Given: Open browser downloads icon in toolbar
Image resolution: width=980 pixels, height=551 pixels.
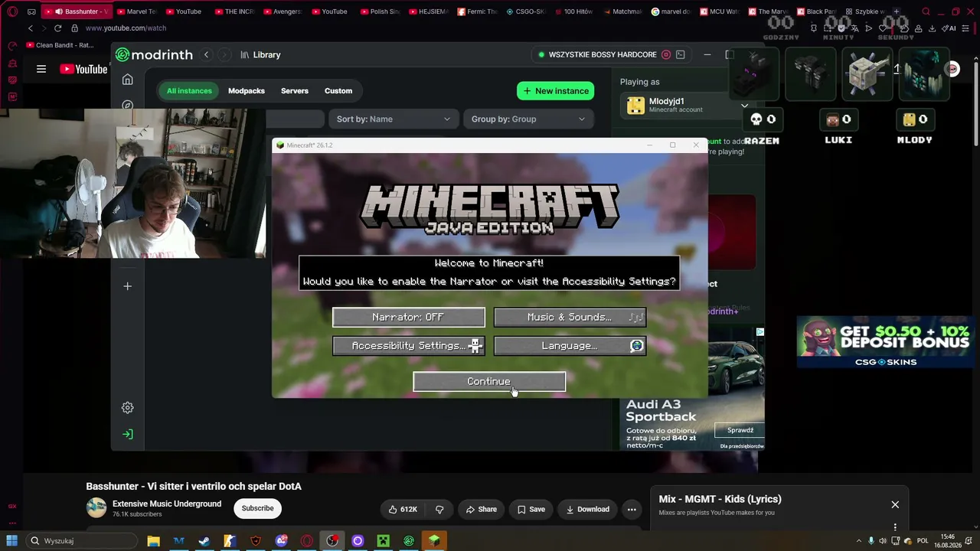Looking at the screenshot, I should click(x=932, y=28).
